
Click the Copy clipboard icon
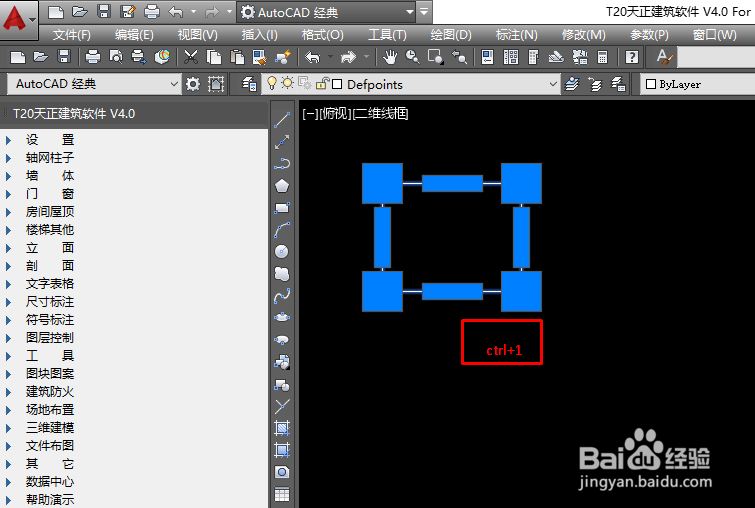point(214,57)
